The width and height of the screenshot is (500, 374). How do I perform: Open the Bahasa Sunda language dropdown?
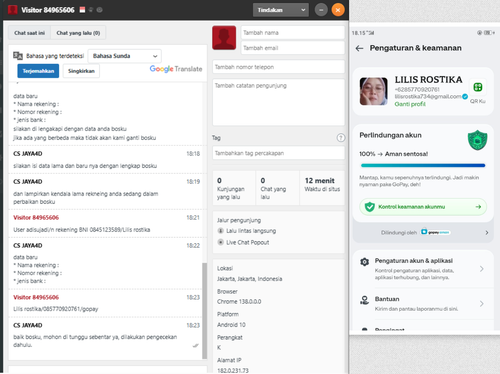[x=125, y=56]
